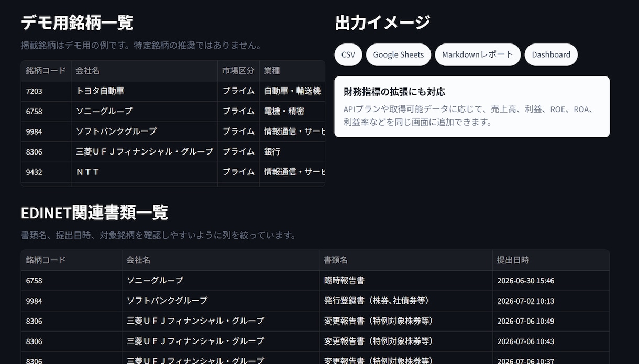This screenshot has width=639, height=364.
Task: Select stock code 7203 cell
Action: point(46,91)
